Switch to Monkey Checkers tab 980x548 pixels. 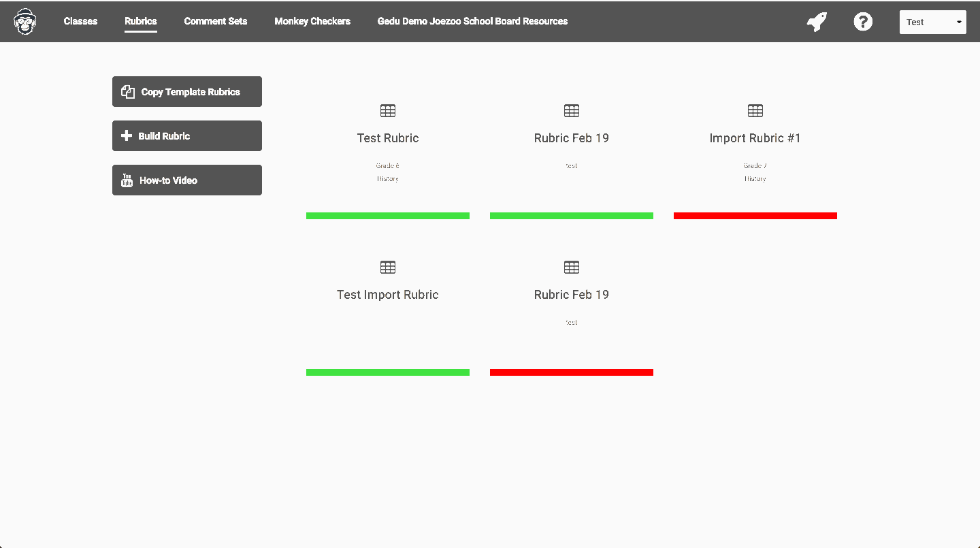tap(312, 21)
